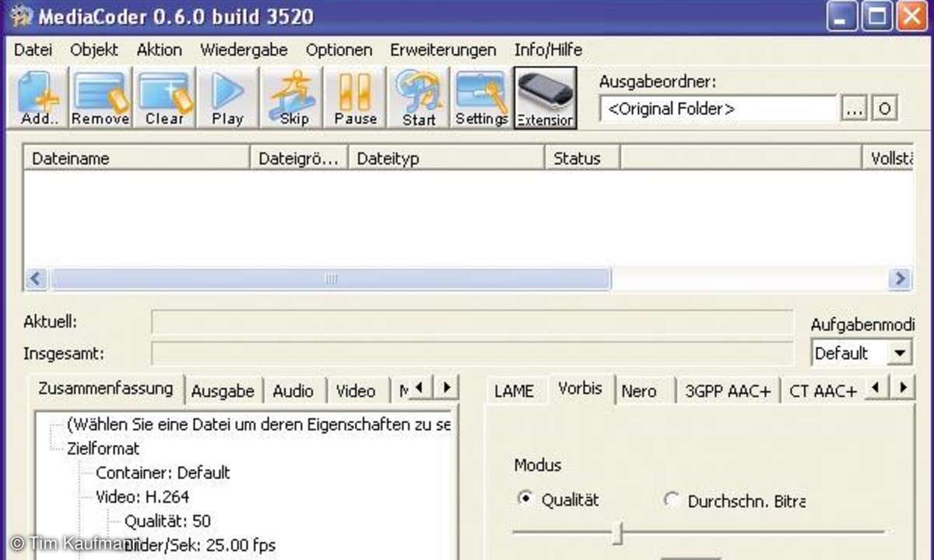The image size is (934, 560).
Task: Click the Dateigrö... column header
Action: pos(299,159)
